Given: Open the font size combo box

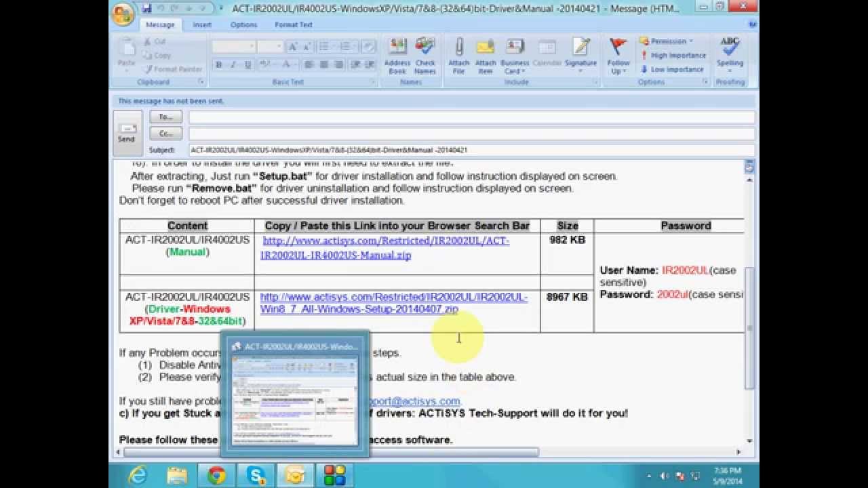Looking at the screenshot, I should point(270,47).
